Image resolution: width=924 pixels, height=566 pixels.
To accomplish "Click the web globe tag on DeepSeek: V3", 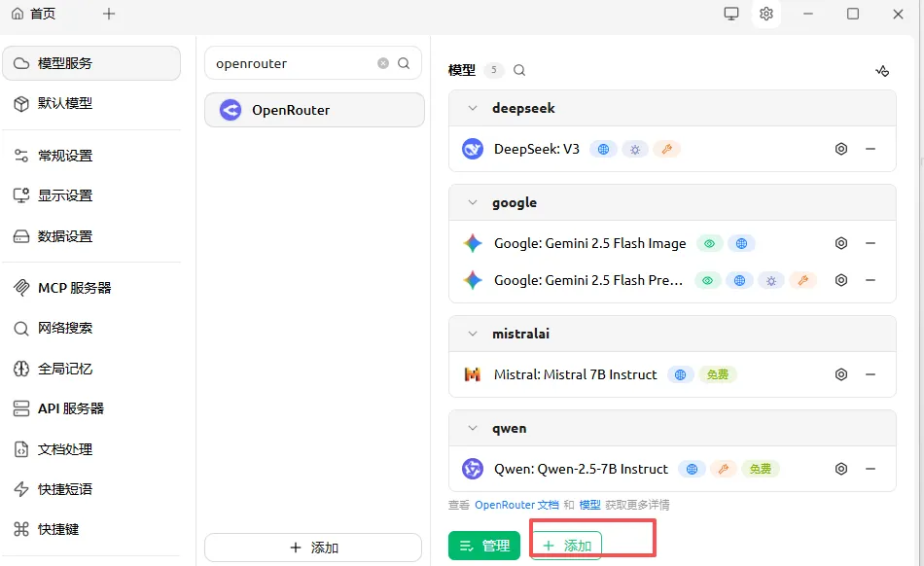I will [x=603, y=150].
